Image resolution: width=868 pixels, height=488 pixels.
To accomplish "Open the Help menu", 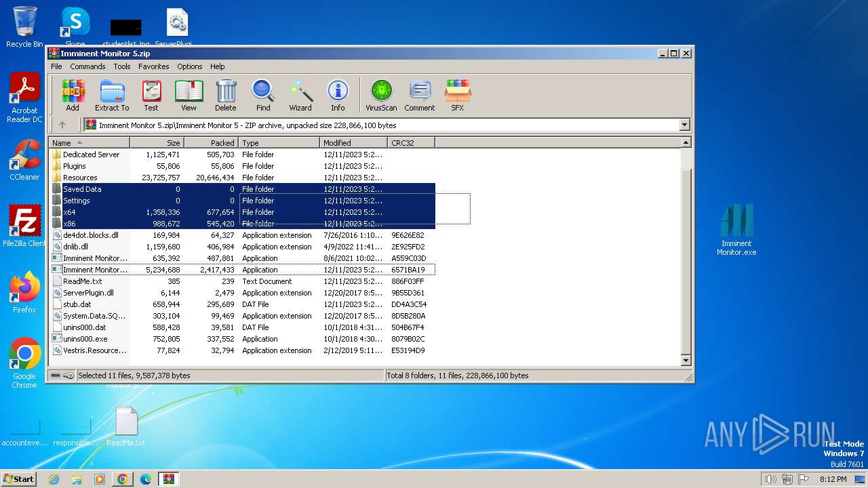I will [217, 66].
